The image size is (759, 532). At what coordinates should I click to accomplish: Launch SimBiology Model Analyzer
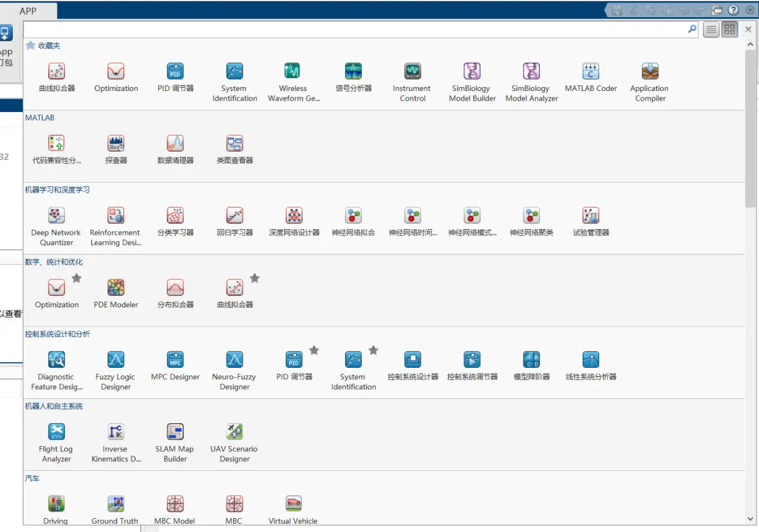[x=532, y=82]
